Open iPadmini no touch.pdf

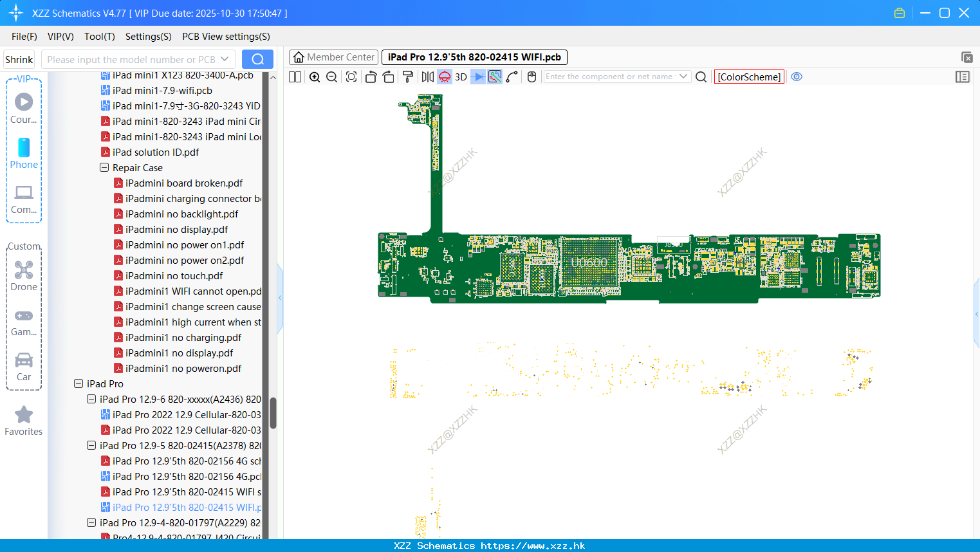coord(174,276)
